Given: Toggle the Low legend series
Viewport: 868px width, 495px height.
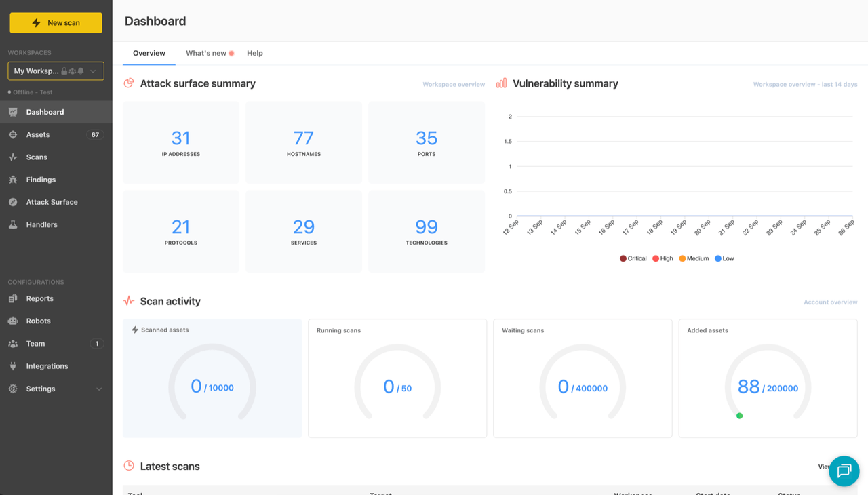Looking at the screenshot, I should click(x=724, y=258).
